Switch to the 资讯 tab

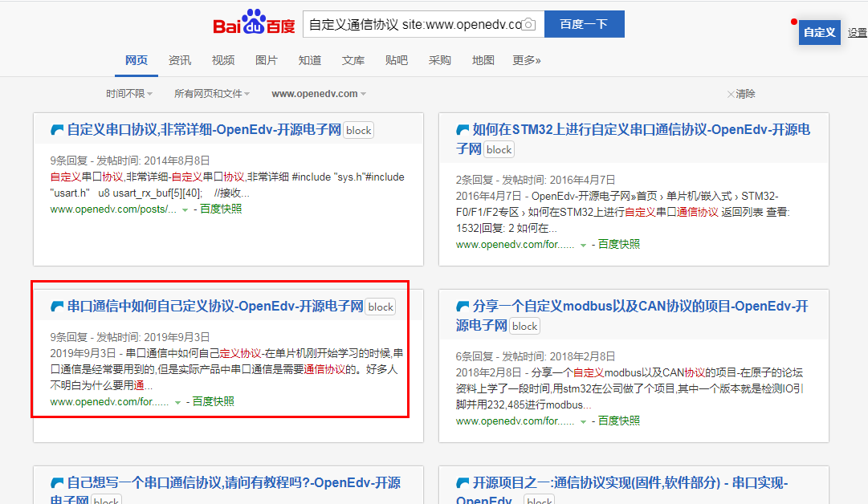(x=180, y=60)
